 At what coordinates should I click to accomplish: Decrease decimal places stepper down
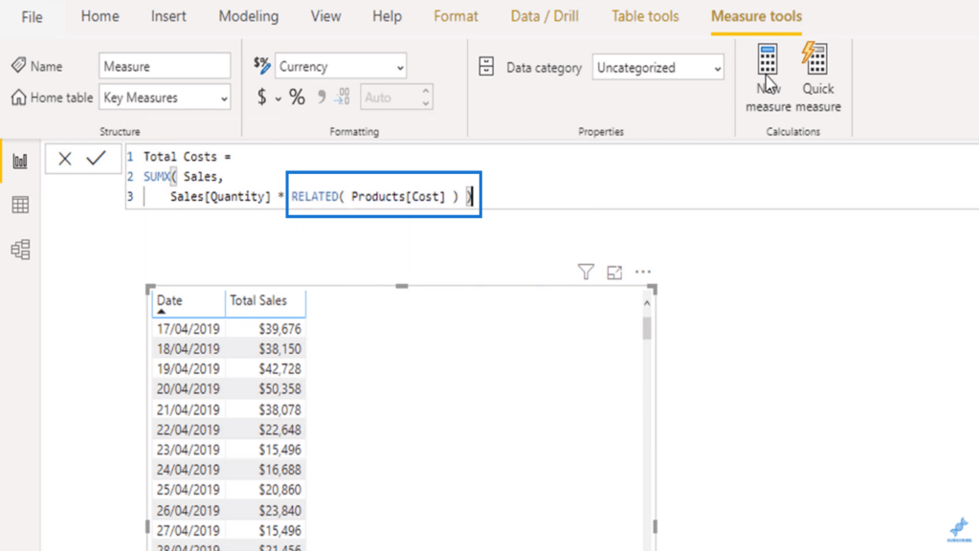tap(426, 103)
